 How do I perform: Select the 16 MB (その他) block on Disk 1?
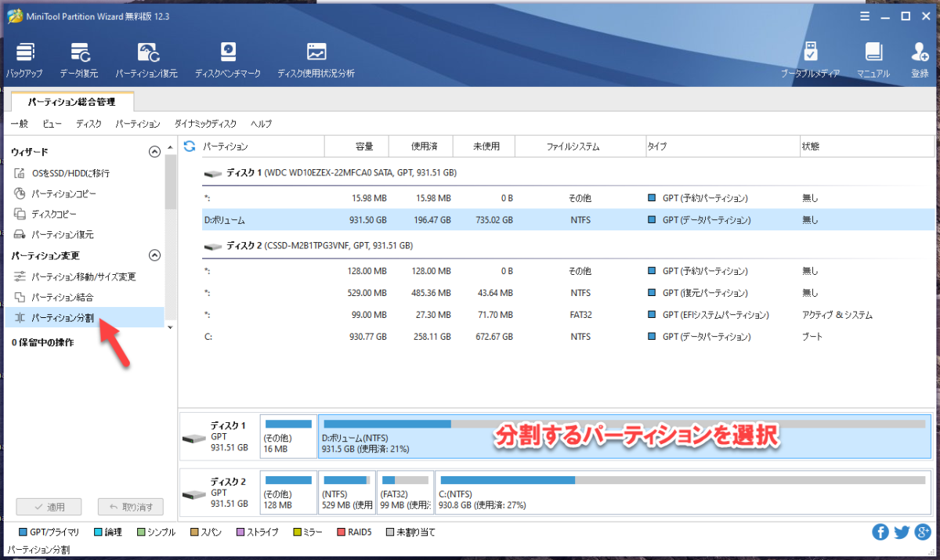tap(288, 436)
